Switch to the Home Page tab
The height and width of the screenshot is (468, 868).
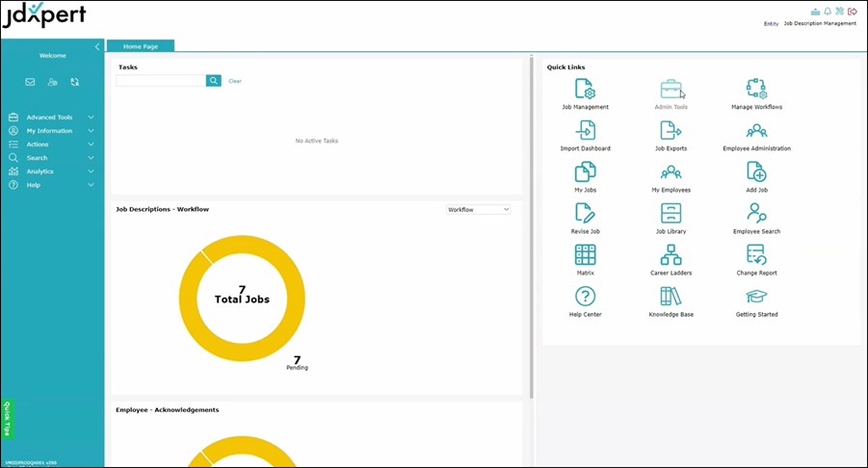141,46
